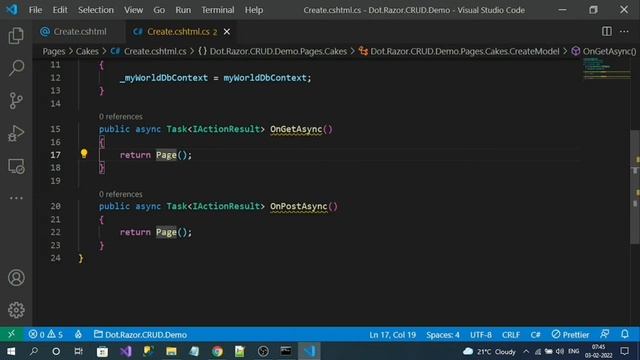Open Dot.Razor.CRUD.Demo project in status bar
640x360 pixels.
point(140,335)
